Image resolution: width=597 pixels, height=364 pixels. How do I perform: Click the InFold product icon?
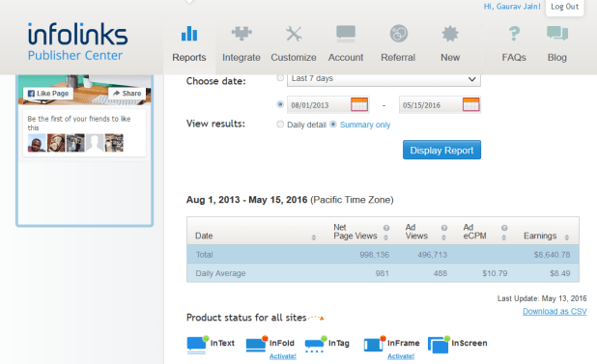tap(257, 344)
